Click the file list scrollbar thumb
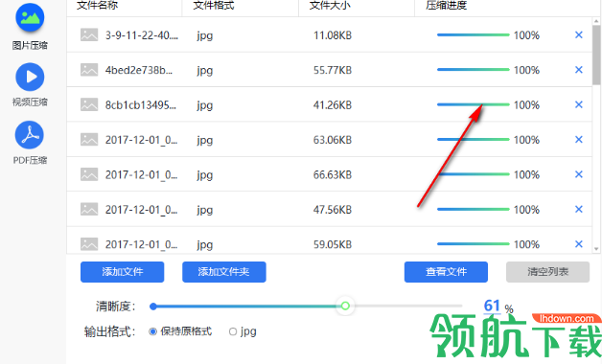602x364 pixels. click(596, 55)
